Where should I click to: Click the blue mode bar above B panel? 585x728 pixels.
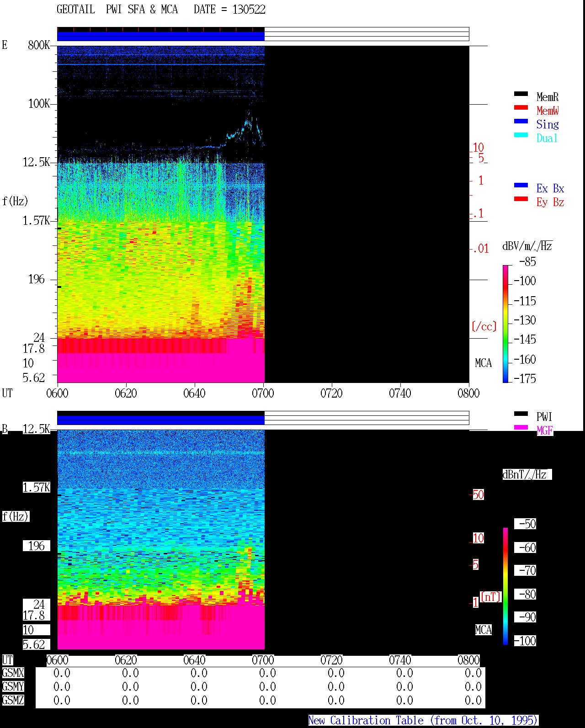pos(161,420)
